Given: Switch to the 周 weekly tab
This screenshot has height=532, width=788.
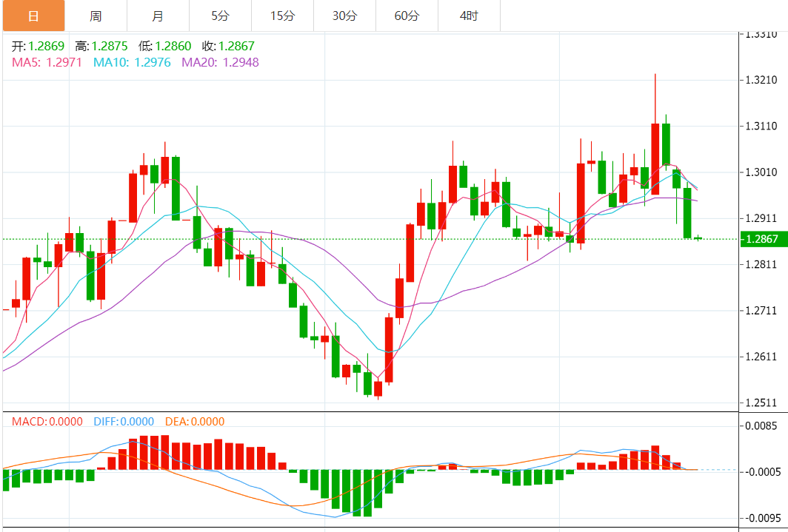Looking at the screenshot, I should tap(96, 16).
